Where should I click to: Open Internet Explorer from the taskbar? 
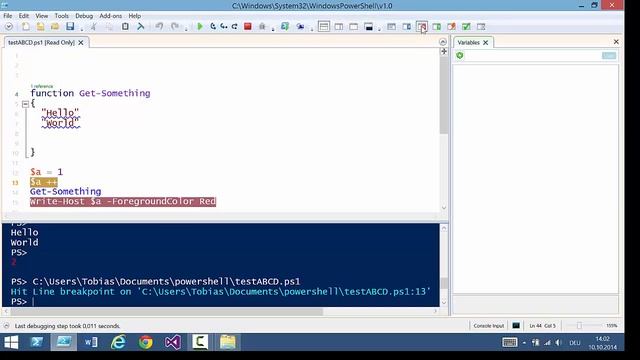[118, 342]
